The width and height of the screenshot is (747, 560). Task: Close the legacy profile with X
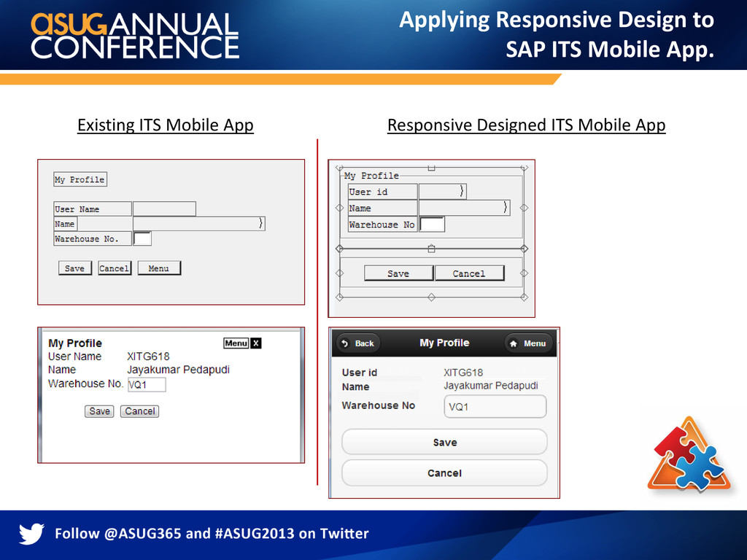(256, 343)
